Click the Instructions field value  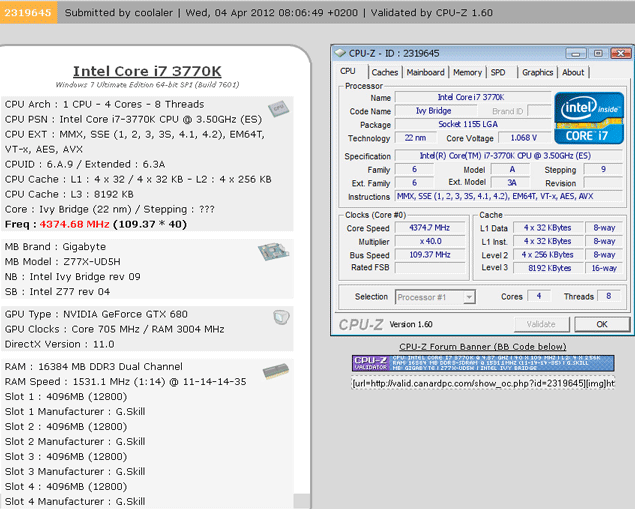(509, 196)
